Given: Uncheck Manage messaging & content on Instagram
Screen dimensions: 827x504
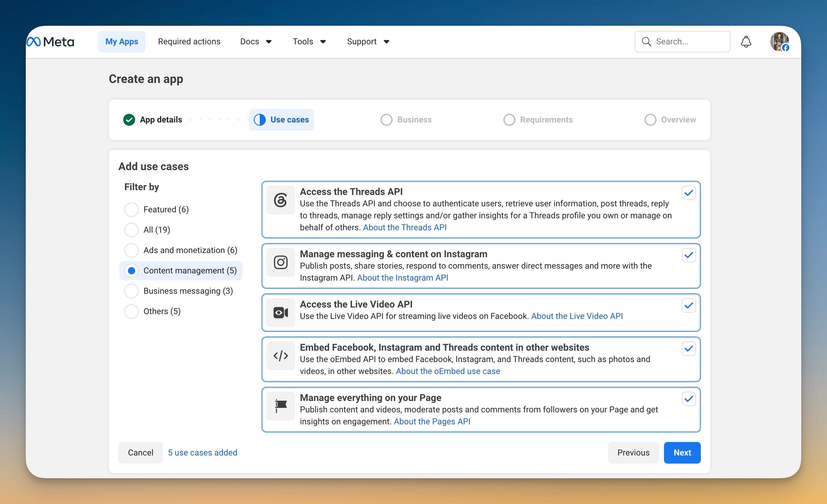Looking at the screenshot, I should (688, 255).
